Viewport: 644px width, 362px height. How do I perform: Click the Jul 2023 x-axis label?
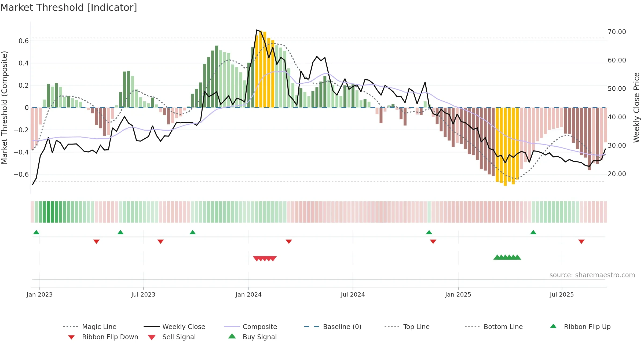pyautogui.click(x=143, y=294)
